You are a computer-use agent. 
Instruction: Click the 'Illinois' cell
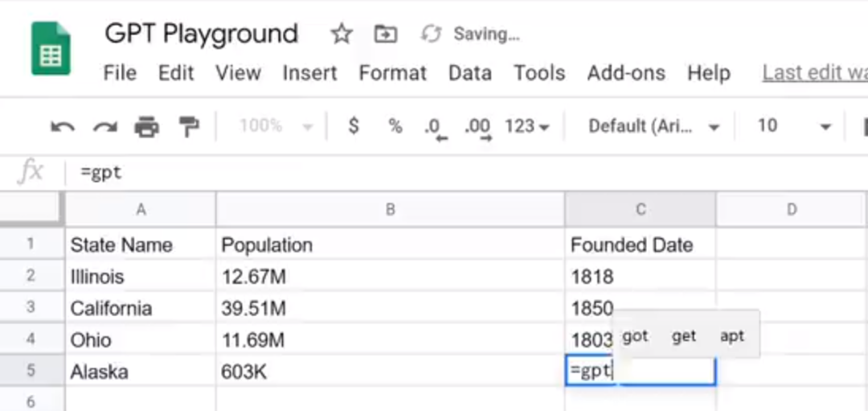pyautogui.click(x=141, y=276)
